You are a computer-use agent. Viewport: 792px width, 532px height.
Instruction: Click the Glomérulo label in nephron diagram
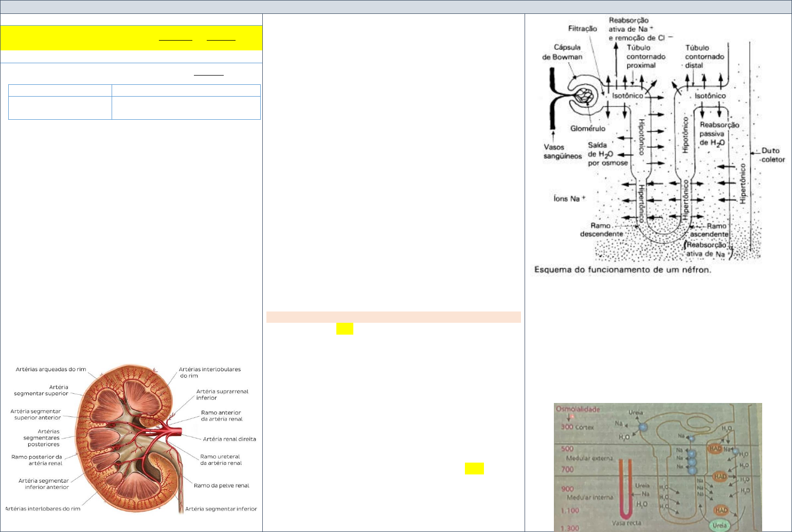click(587, 128)
